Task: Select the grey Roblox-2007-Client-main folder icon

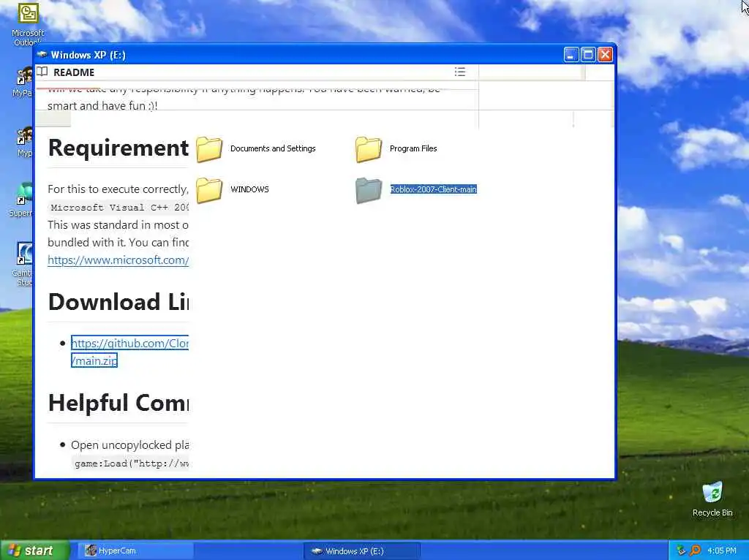Action: click(x=369, y=189)
